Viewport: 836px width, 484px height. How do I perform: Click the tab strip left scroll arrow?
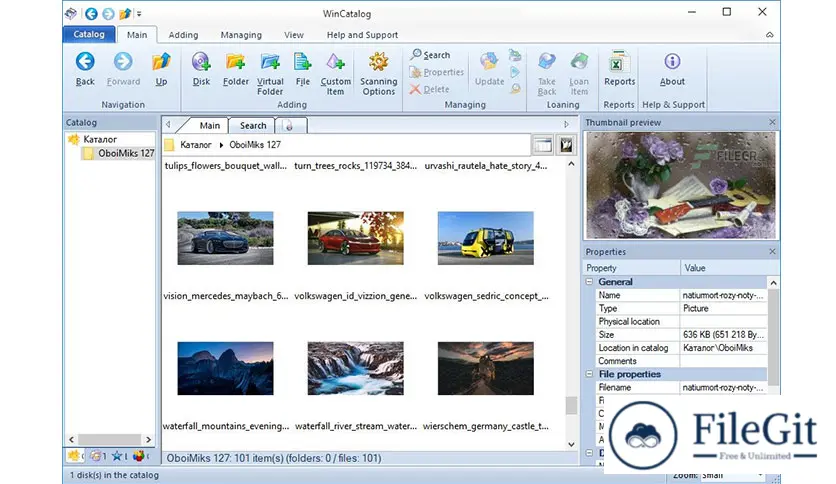(168, 124)
